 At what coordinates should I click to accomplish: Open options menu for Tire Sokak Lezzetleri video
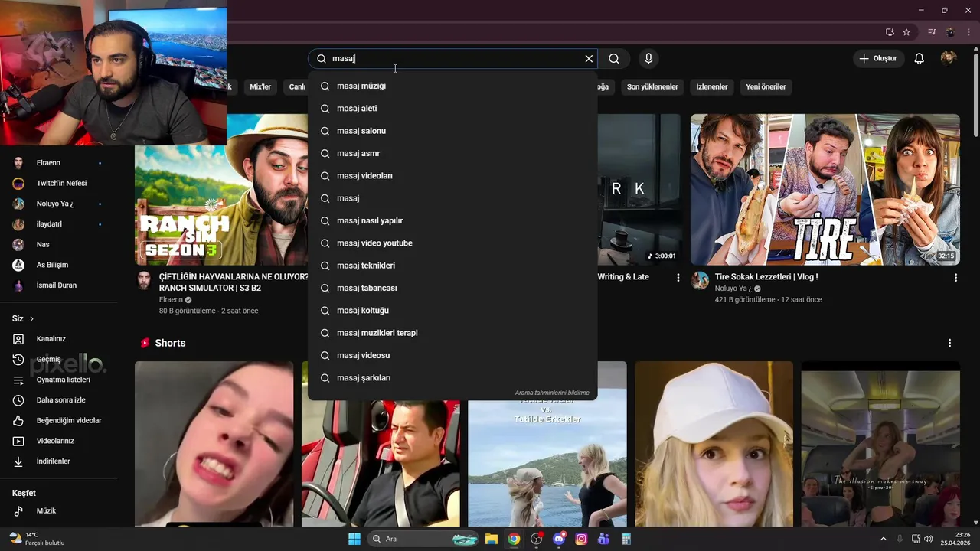click(955, 278)
